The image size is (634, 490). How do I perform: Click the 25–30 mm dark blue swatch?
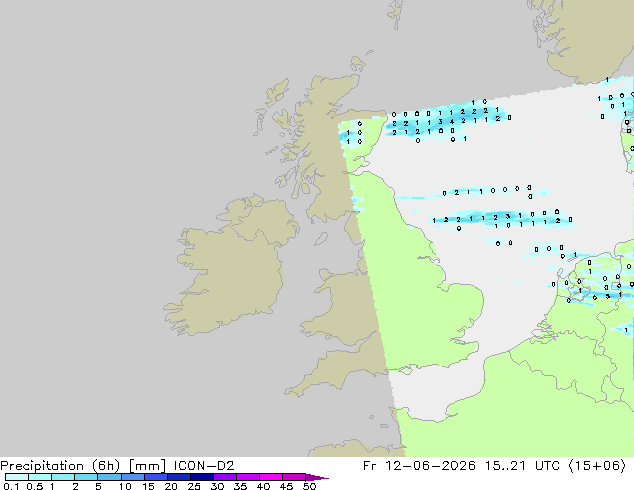click(202, 477)
